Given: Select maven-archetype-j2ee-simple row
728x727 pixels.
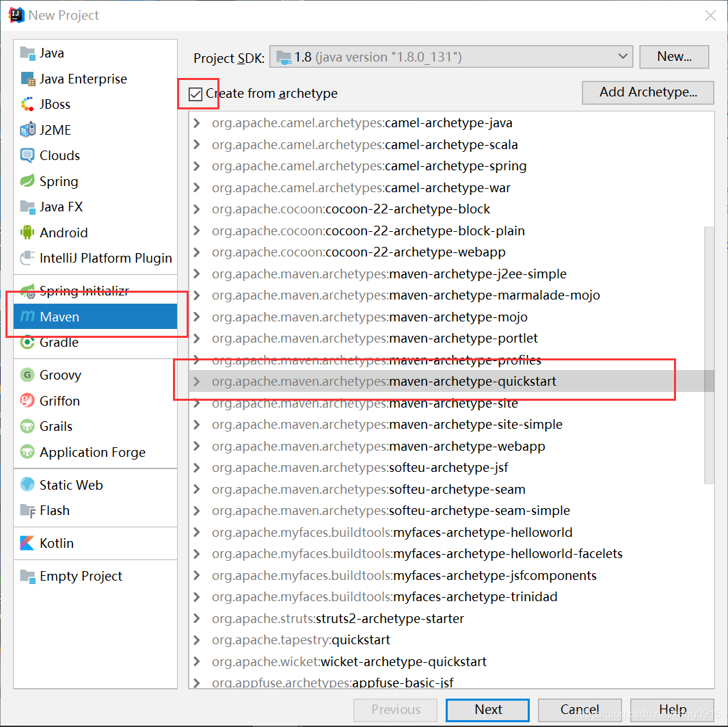Looking at the screenshot, I should click(451, 274).
